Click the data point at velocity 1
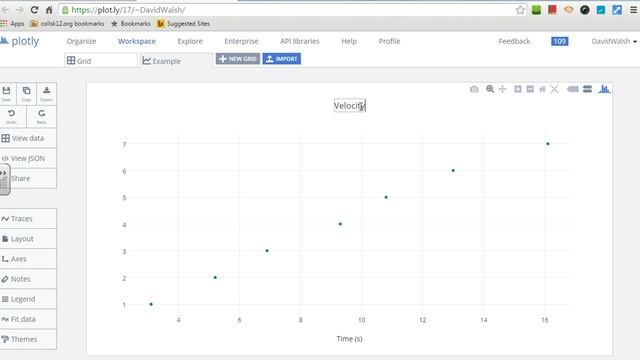Image resolution: width=640 pixels, height=360 pixels. pyautogui.click(x=151, y=304)
